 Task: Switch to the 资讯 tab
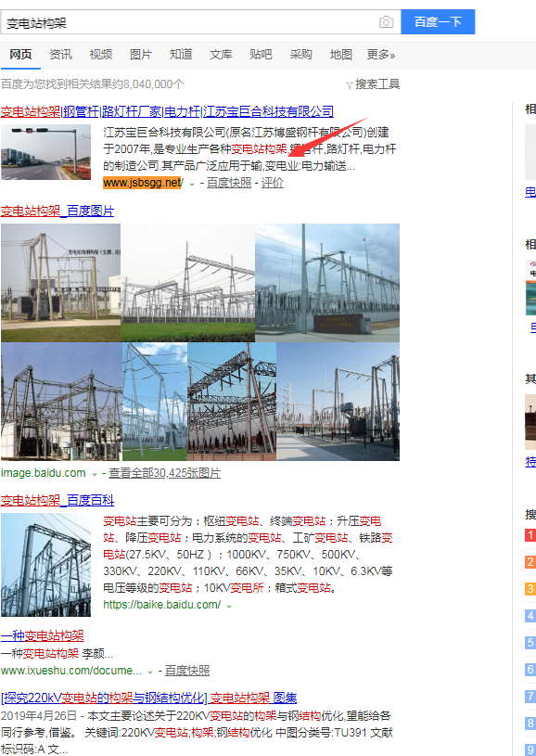pyautogui.click(x=60, y=55)
